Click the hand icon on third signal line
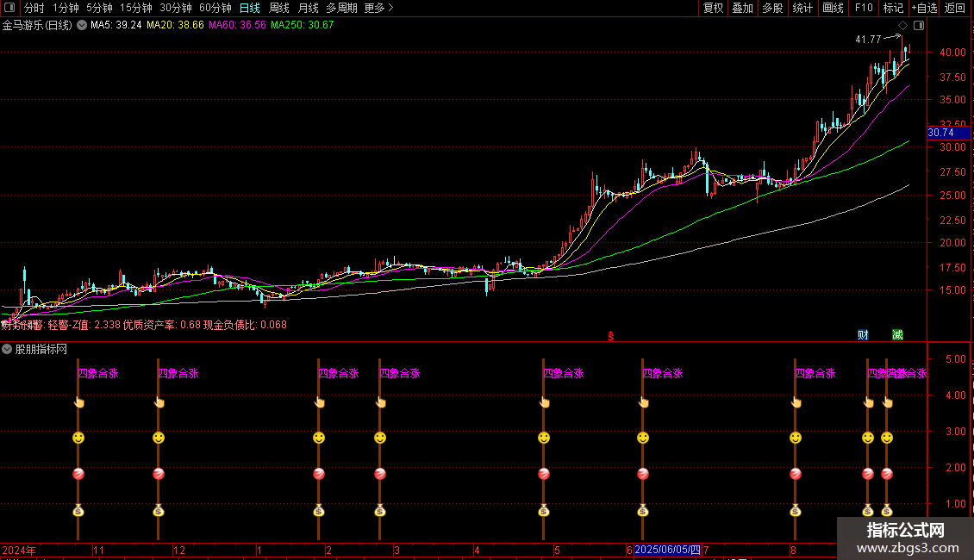The image size is (974, 560). 319,402
